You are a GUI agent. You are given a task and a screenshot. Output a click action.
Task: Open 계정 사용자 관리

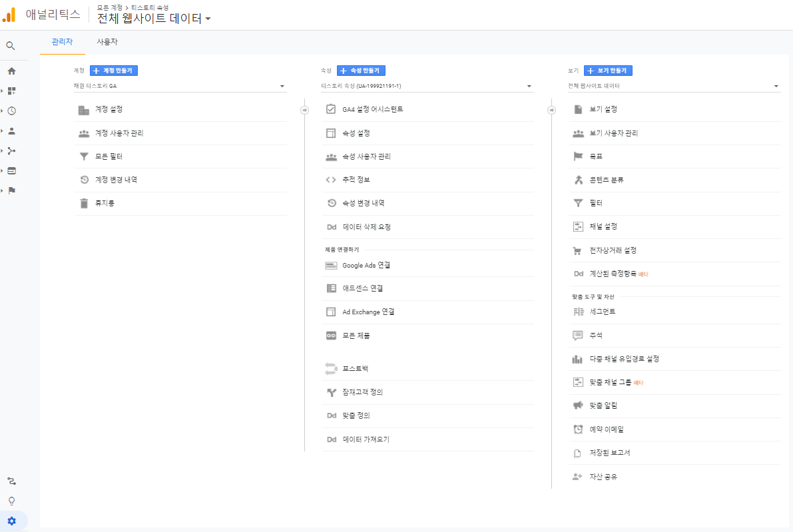180,134
